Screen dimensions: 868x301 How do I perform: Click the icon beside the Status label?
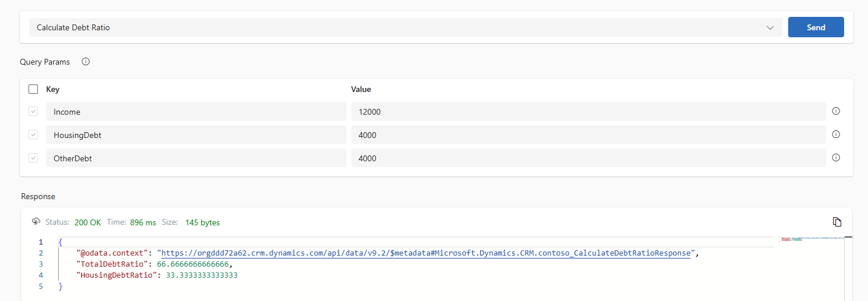coord(36,222)
